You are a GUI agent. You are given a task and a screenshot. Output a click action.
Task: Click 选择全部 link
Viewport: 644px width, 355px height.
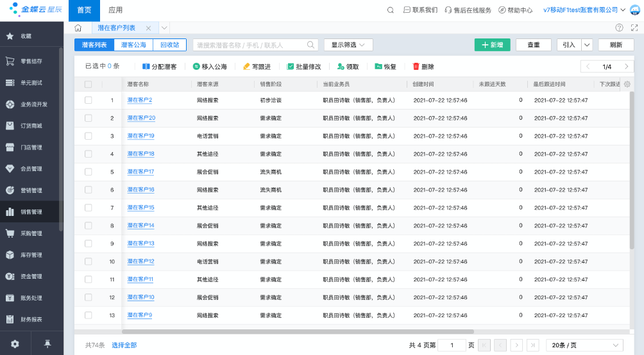point(124,345)
